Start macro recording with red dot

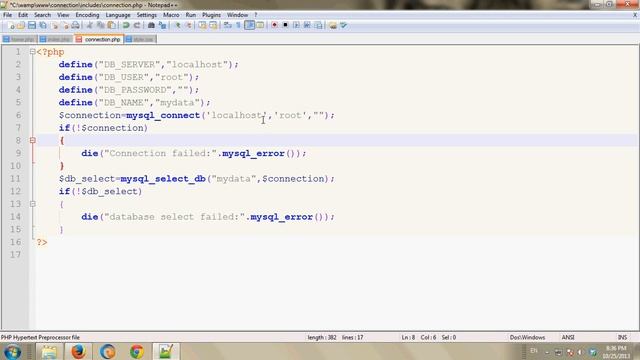pos(274,25)
